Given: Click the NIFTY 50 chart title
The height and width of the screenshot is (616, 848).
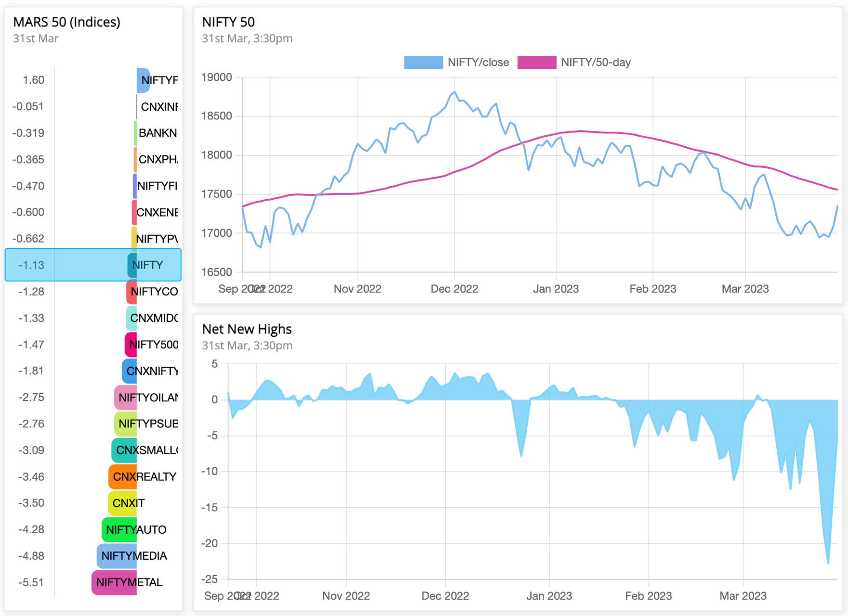Looking at the screenshot, I should tap(228, 22).
